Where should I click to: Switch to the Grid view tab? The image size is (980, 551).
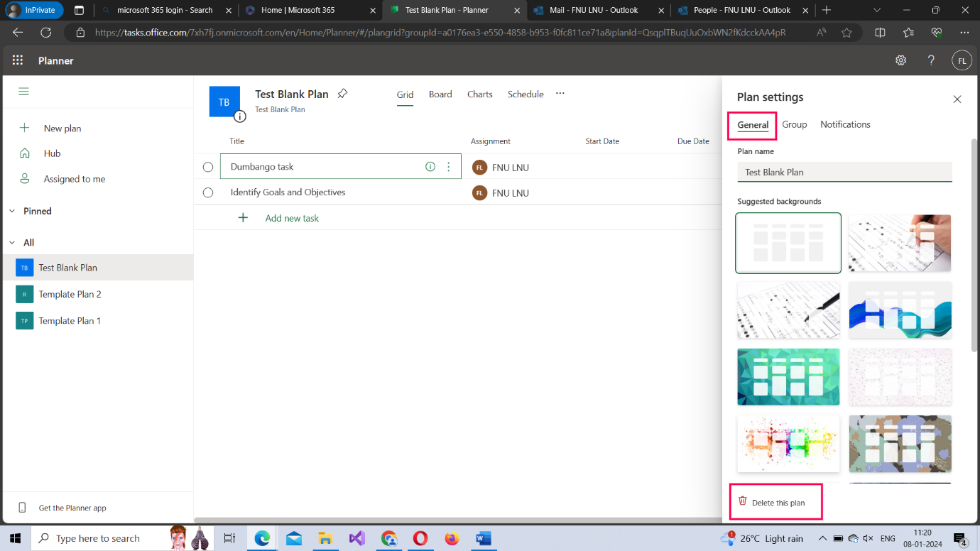(405, 94)
